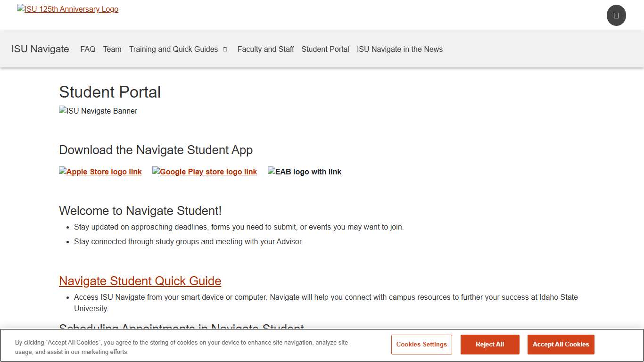Open ISU Navigate in the News
The height and width of the screenshot is (362, 644).
(x=400, y=49)
